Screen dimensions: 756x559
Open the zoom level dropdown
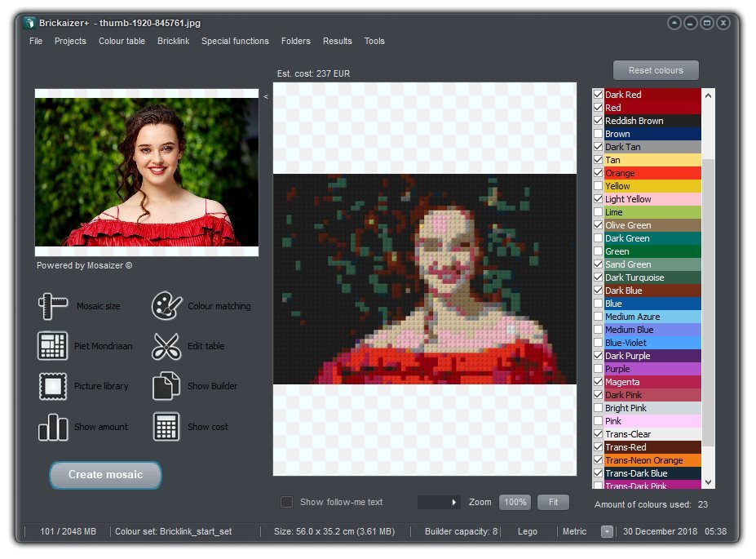click(x=454, y=503)
